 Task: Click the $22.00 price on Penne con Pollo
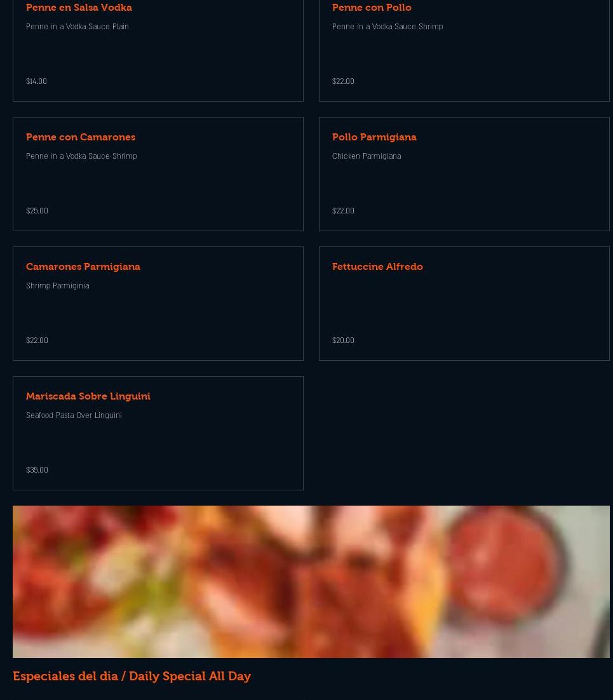[x=343, y=81]
